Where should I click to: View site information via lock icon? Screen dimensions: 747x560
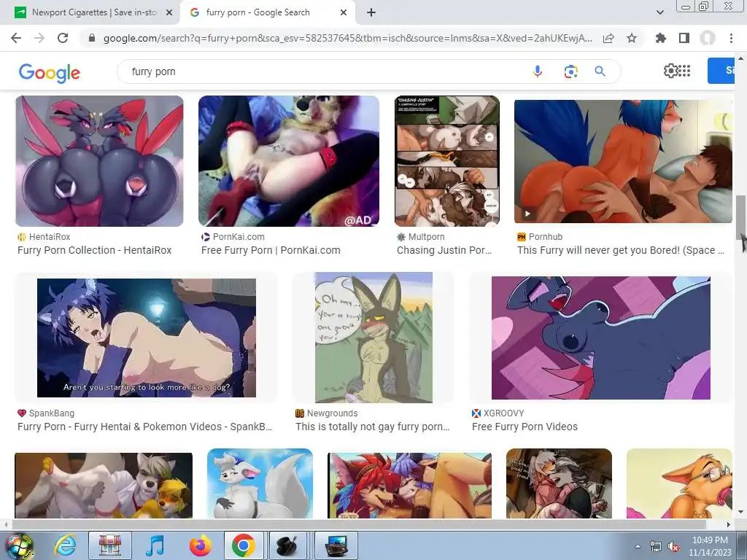click(92, 38)
